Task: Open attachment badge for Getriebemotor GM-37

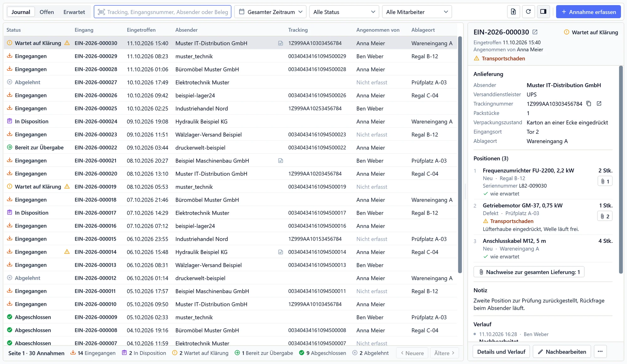Action: point(605,216)
